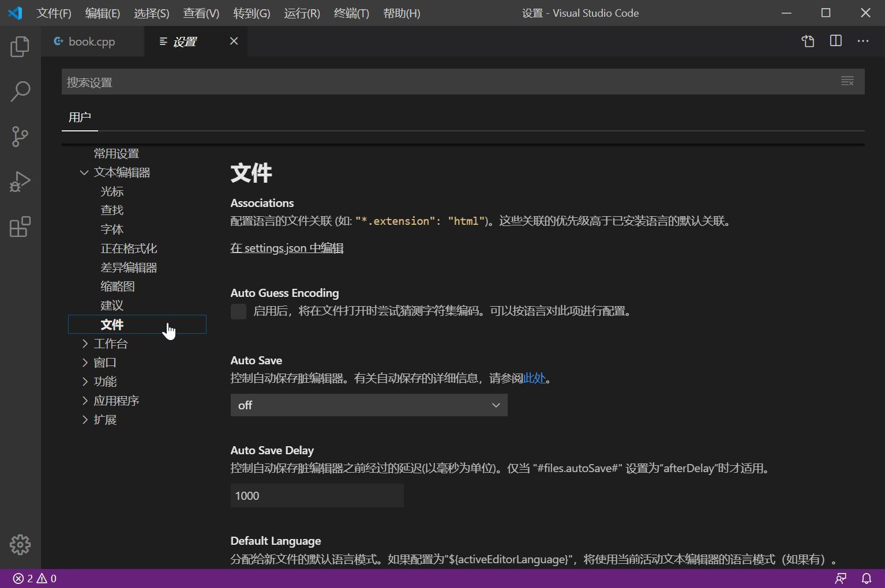
Task: Open settings JSON file icon
Action: [x=808, y=41]
